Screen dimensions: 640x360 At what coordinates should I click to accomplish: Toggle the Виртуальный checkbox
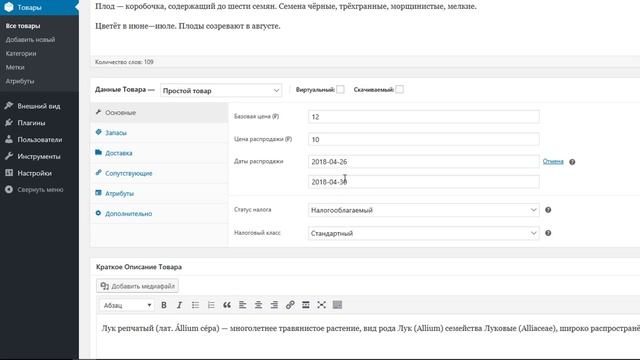coord(340,89)
